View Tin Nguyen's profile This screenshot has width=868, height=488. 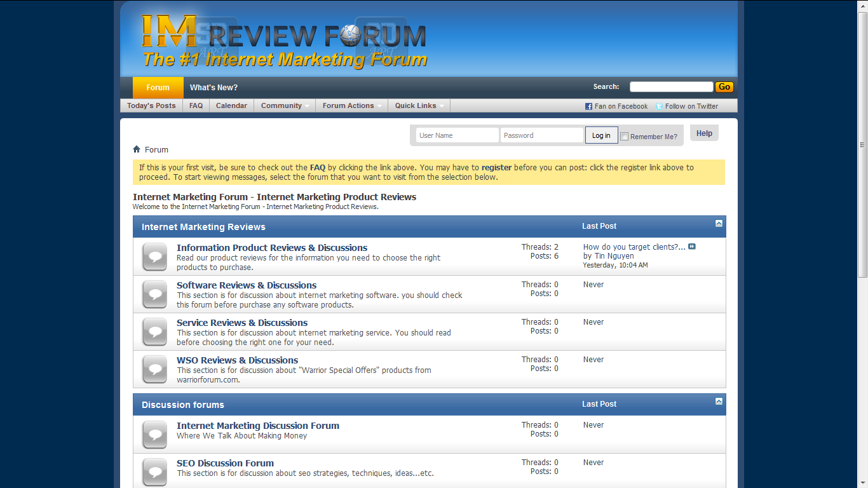click(x=614, y=256)
